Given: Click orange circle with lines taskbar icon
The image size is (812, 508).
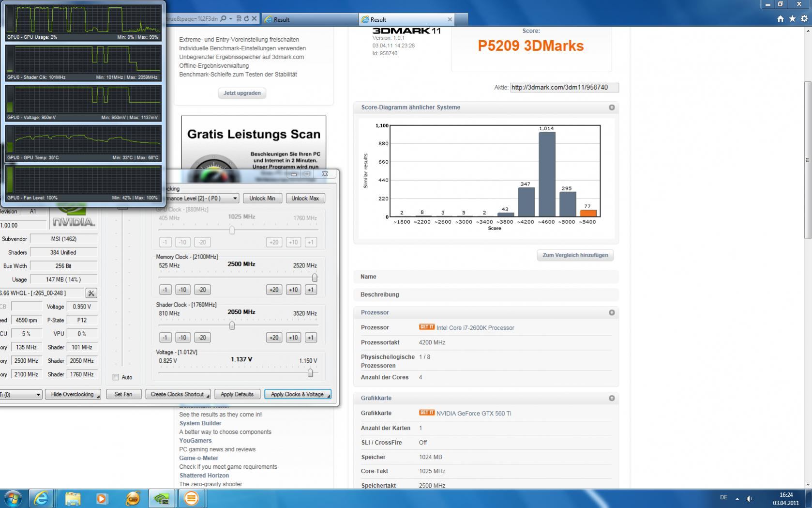Looking at the screenshot, I should point(191,498).
